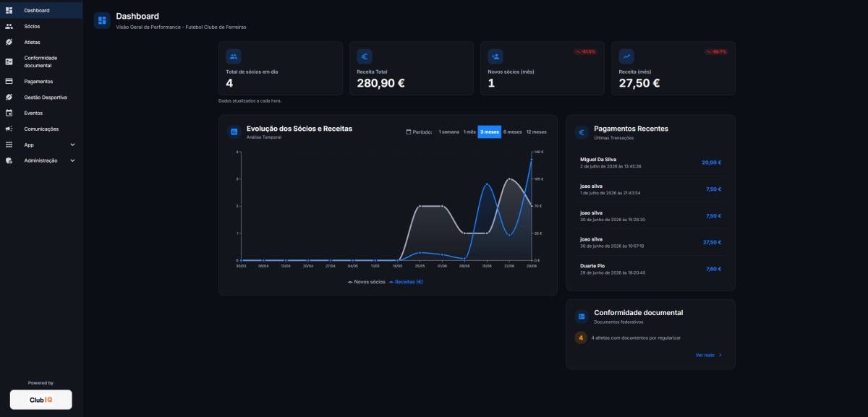Image resolution: width=868 pixels, height=417 pixels.
Task: Open Pagamentos in the sidebar
Action: 41,82
